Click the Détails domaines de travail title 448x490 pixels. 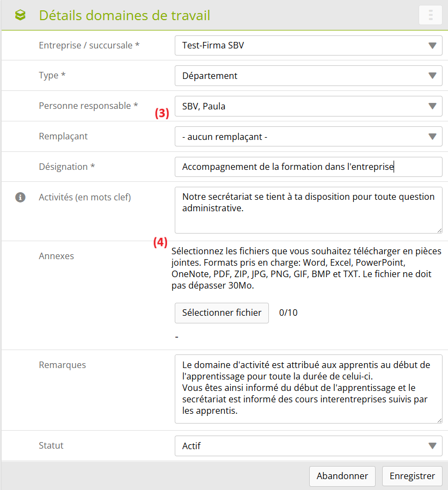tap(125, 15)
